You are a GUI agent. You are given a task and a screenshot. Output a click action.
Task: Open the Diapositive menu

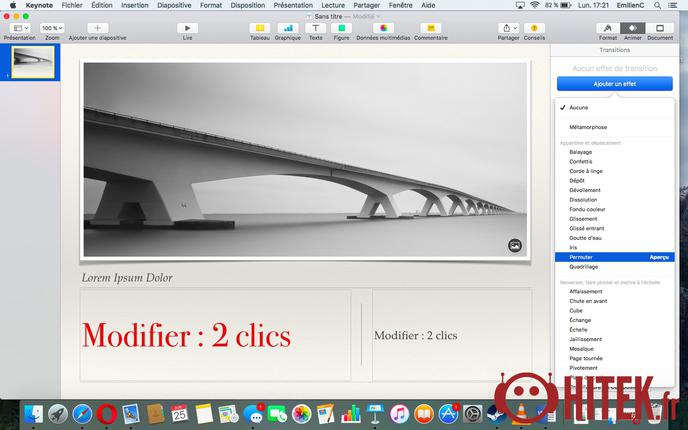(174, 5)
